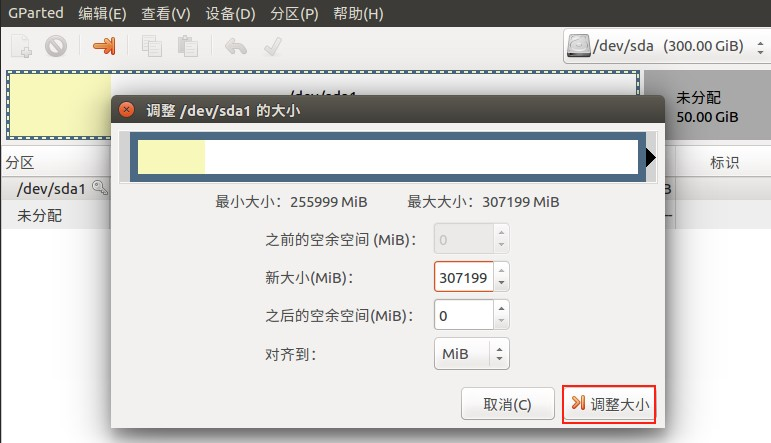
Task: Click the Delete partition toolbar icon
Action: click(56, 47)
